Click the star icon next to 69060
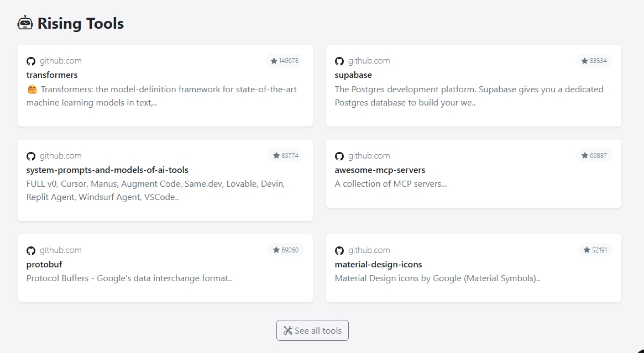 pyautogui.click(x=276, y=250)
